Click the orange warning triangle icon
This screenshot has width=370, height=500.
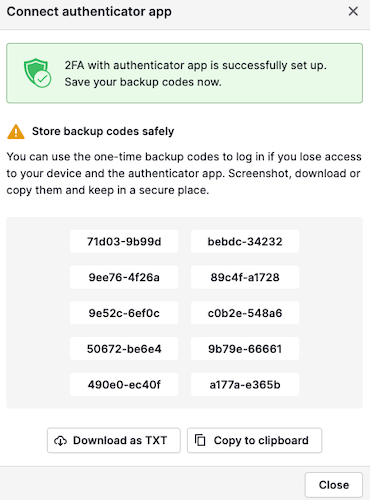tap(16, 132)
